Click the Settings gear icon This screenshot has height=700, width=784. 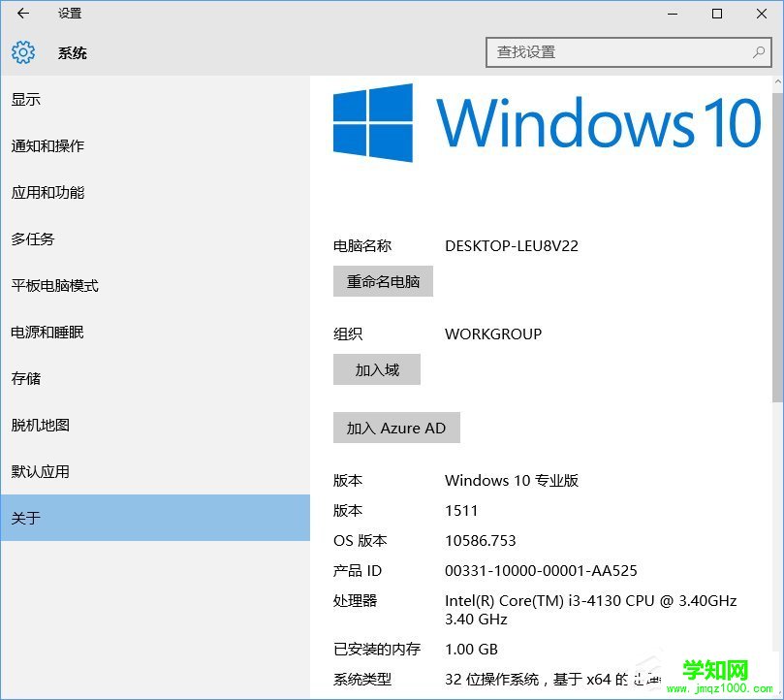pyautogui.click(x=23, y=52)
